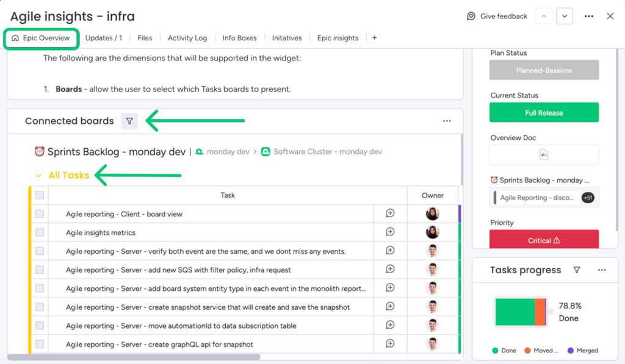Click the Agile insights - infra title

click(73, 16)
